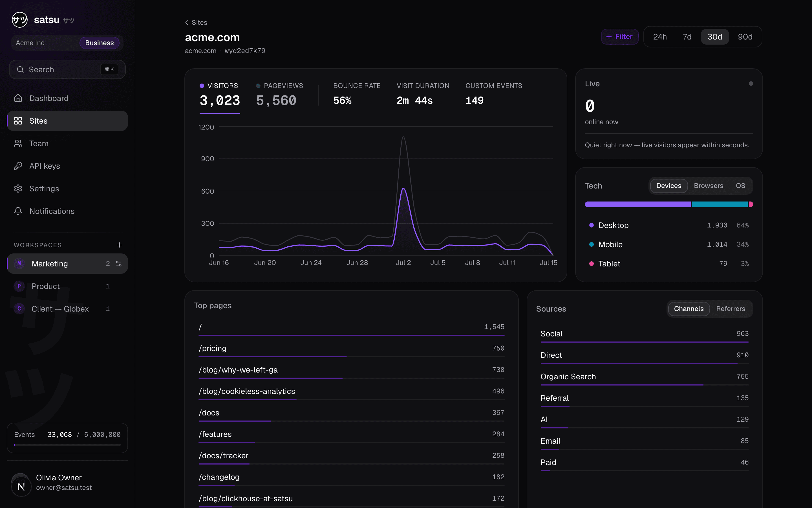Click the Dashboard home icon
Screen dimensions: 812x508
tap(18, 98)
